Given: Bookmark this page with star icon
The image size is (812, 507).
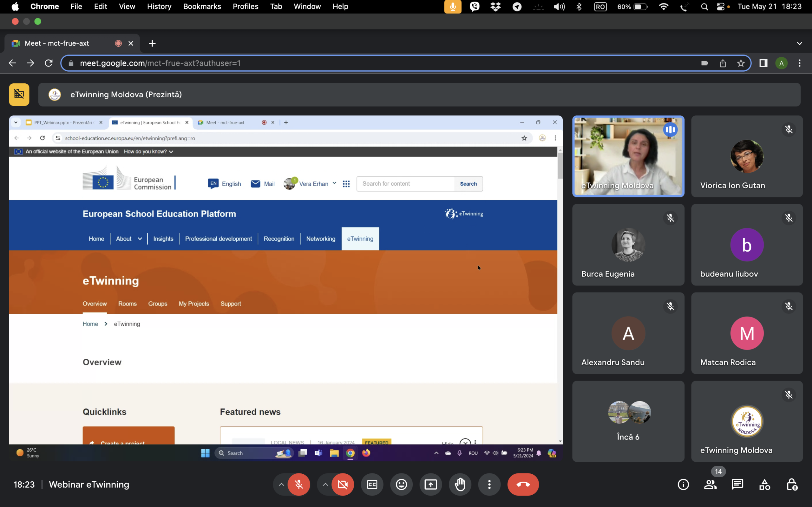Looking at the screenshot, I should 741,63.
